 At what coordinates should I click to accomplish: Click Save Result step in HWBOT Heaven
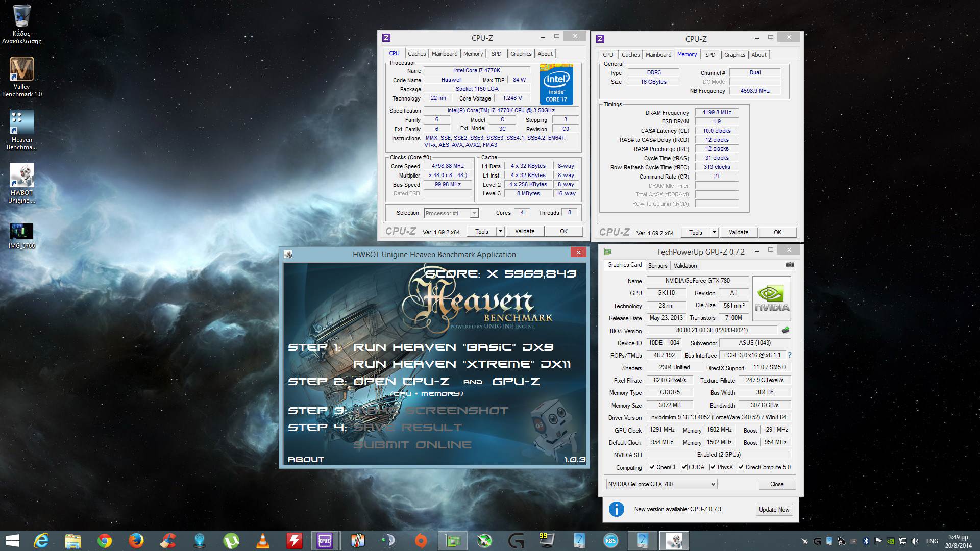pos(407,428)
